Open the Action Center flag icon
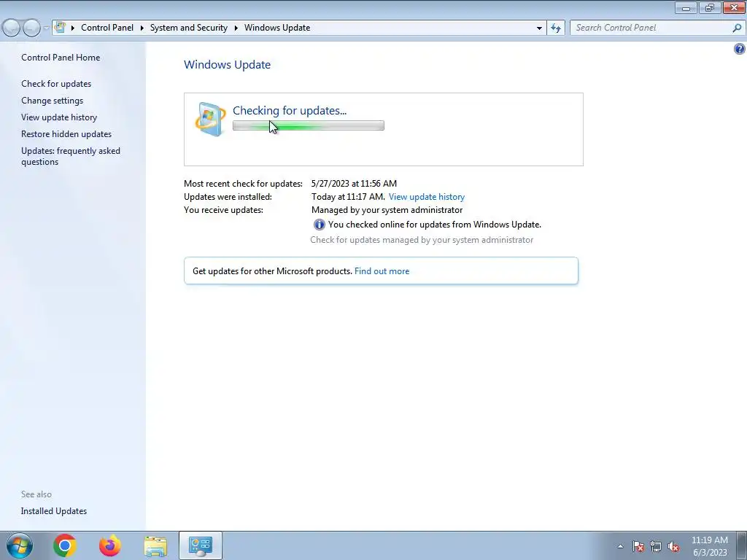 pos(638,546)
